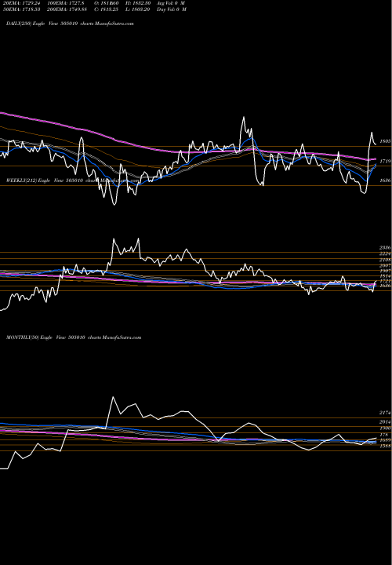The image size is (392, 565).
Task: Click the Close value 1813.25
Action: pos(106,9)
